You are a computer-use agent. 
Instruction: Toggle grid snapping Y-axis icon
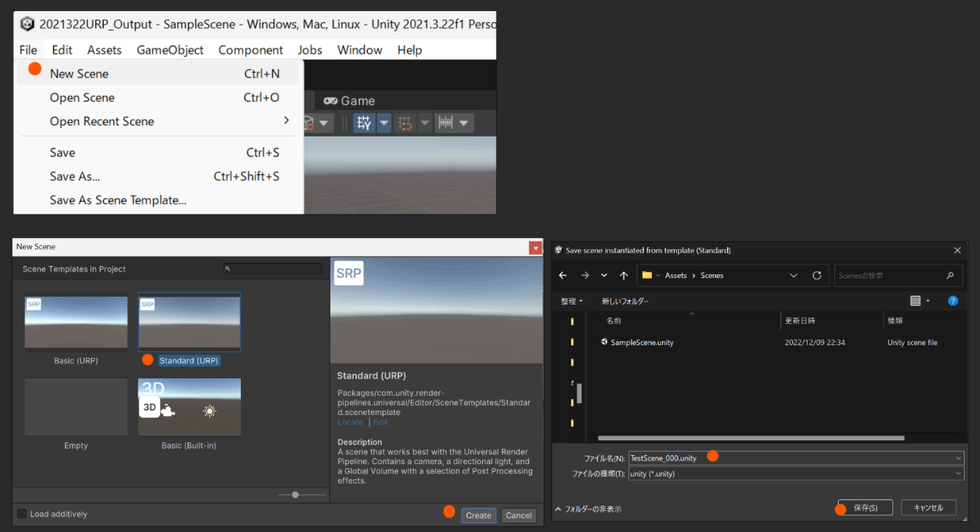coord(364,123)
